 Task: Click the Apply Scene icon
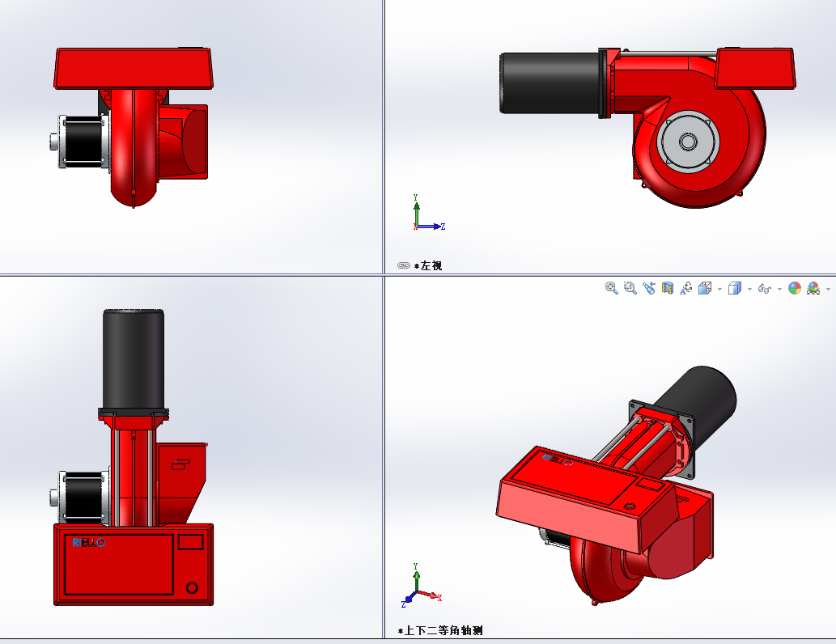[813, 288]
